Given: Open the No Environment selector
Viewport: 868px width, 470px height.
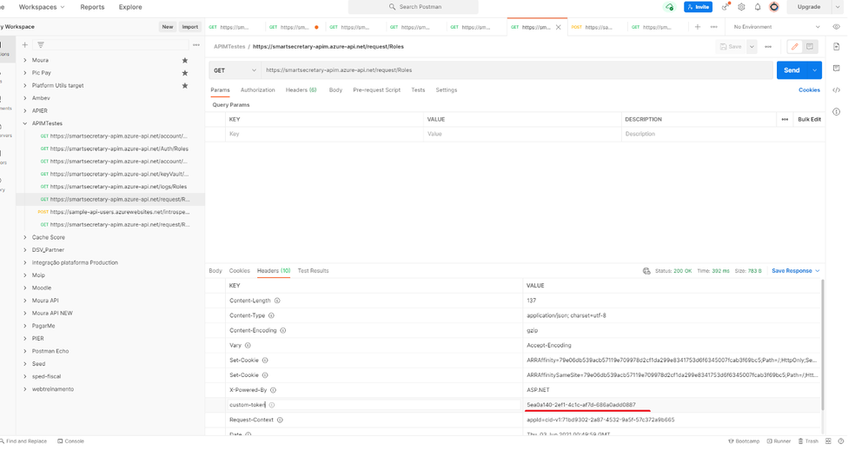Looking at the screenshot, I should pos(777,27).
